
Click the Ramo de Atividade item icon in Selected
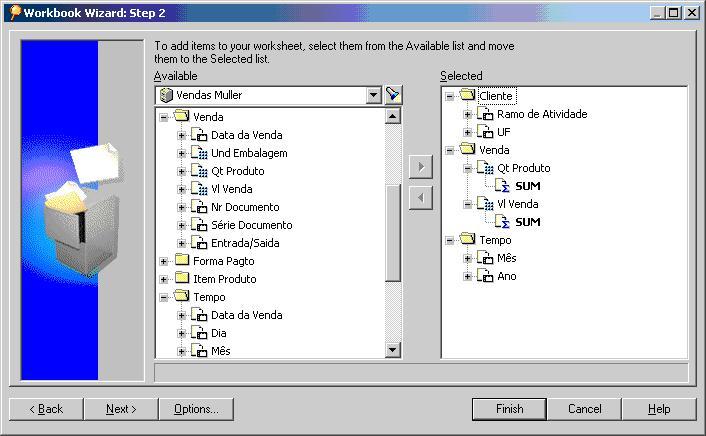[x=485, y=114]
